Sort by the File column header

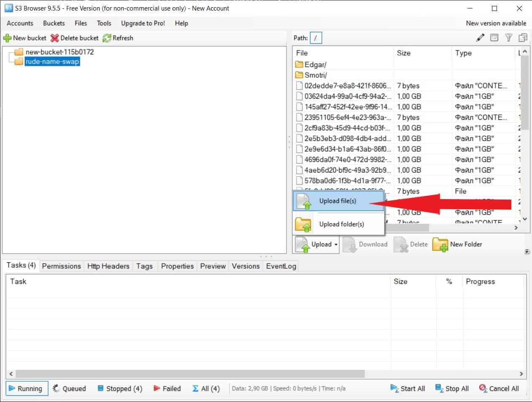(343, 53)
